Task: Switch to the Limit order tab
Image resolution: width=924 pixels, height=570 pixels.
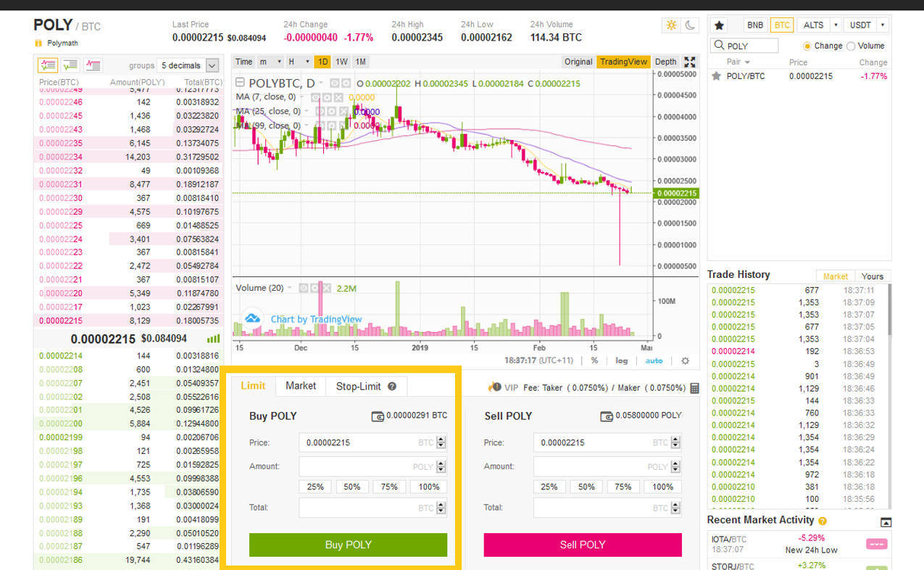Action: tap(253, 386)
